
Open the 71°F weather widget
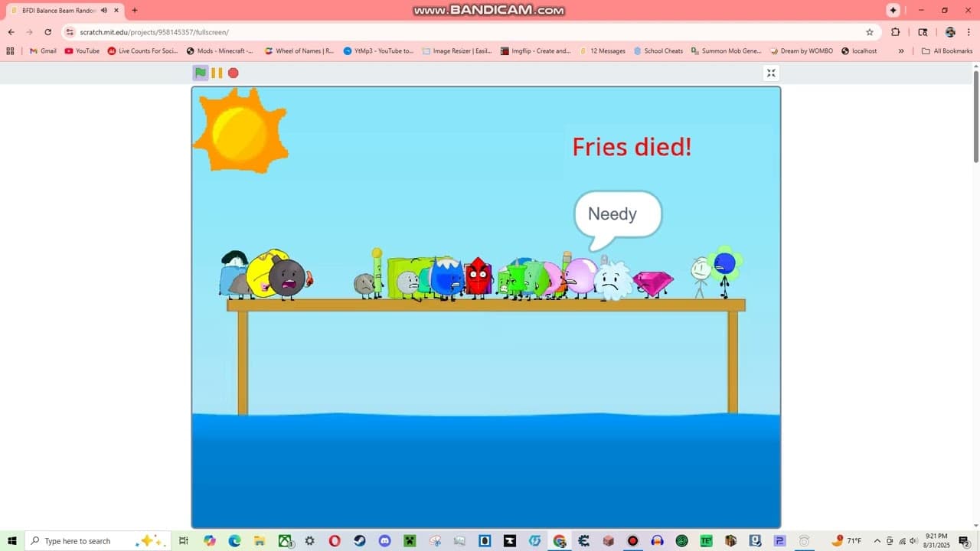(x=846, y=541)
